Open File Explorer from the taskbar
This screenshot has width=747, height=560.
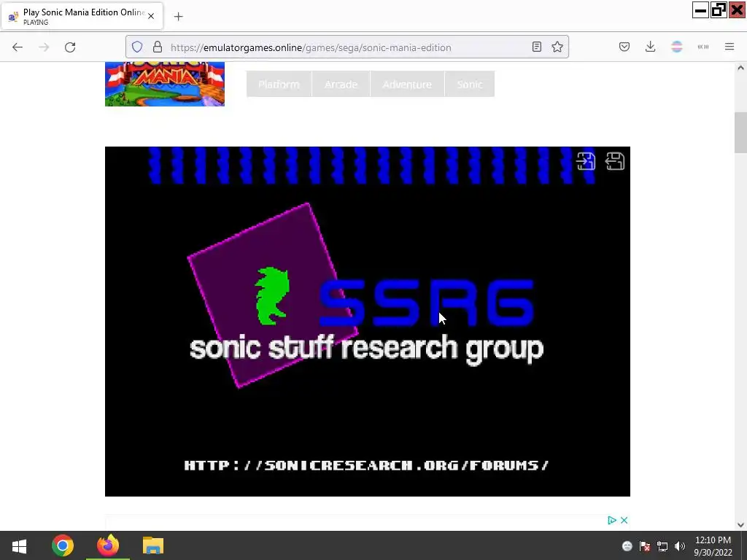click(x=153, y=545)
